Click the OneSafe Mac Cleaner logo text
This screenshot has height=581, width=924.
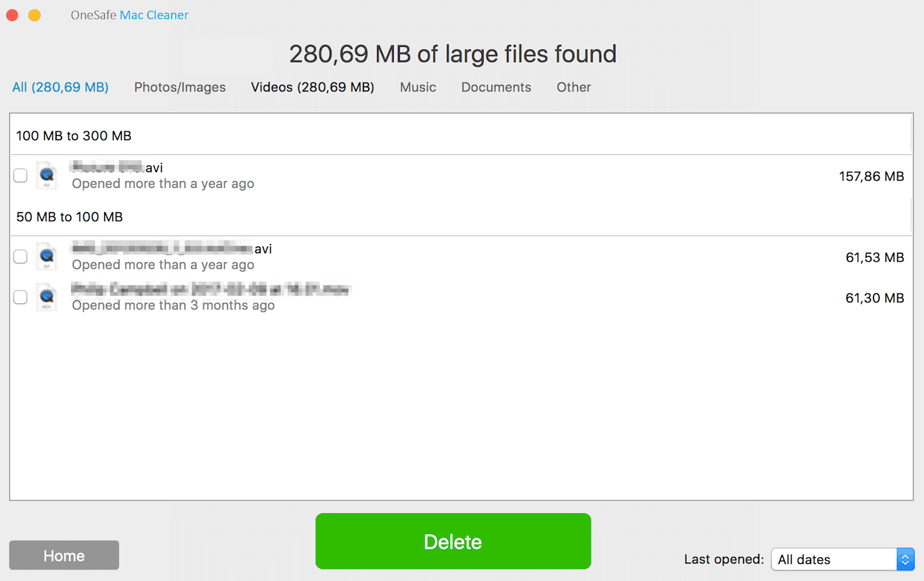[x=129, y=14]
